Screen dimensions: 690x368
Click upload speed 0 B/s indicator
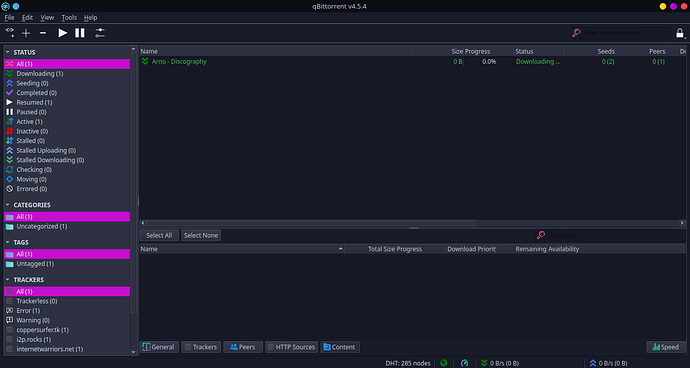[x=609, y=363]
